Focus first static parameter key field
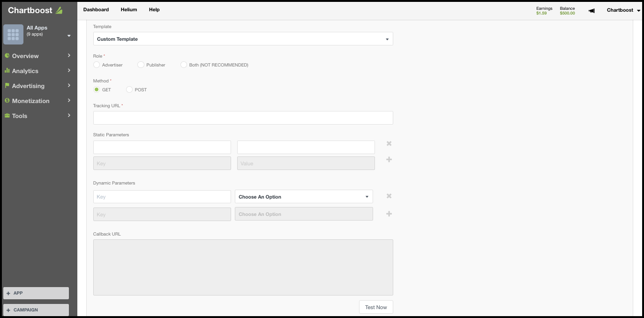 [x=162, y=147]
